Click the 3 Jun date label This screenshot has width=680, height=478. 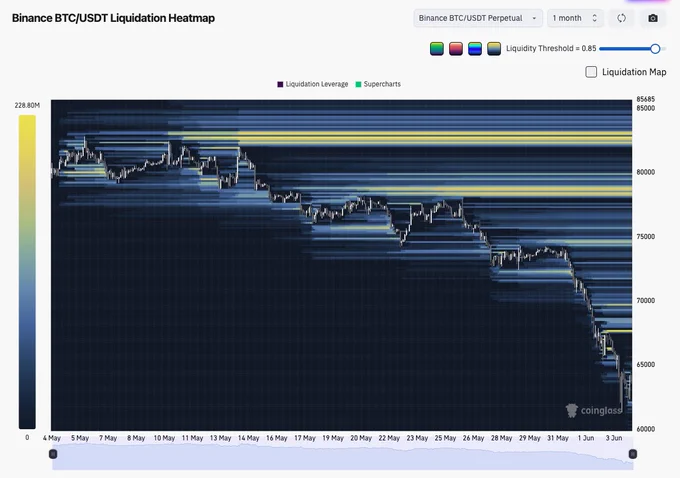pyautogui.click(x=614, y=438)
